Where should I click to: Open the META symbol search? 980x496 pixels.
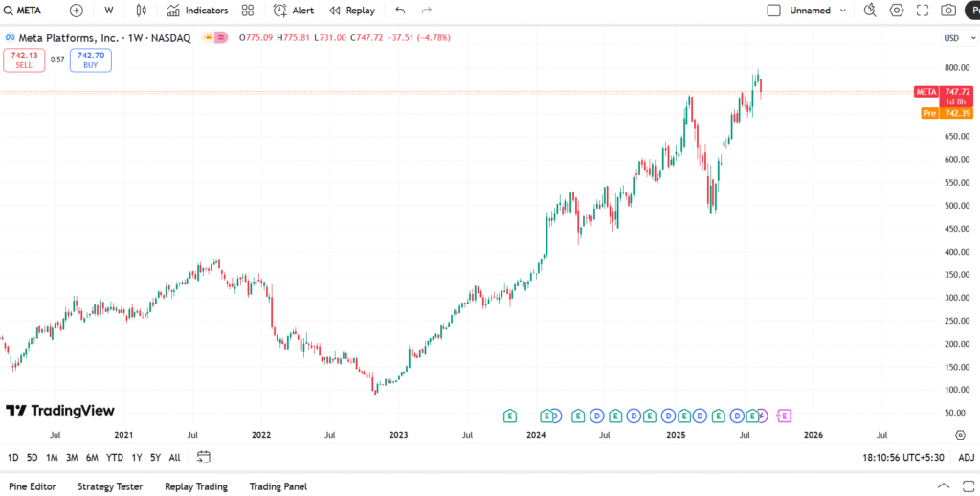(24, 10)
